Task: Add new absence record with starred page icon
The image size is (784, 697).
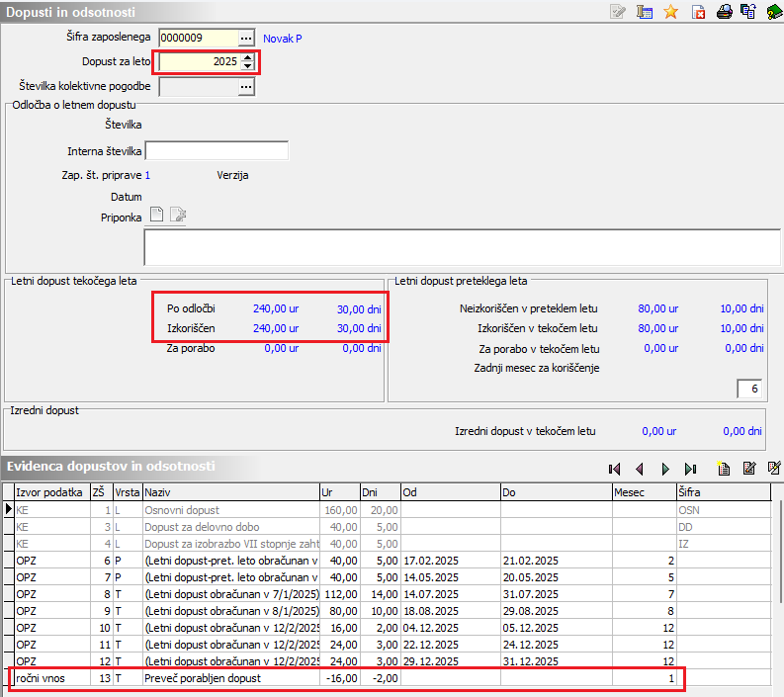Action: [x=724, y=469]
